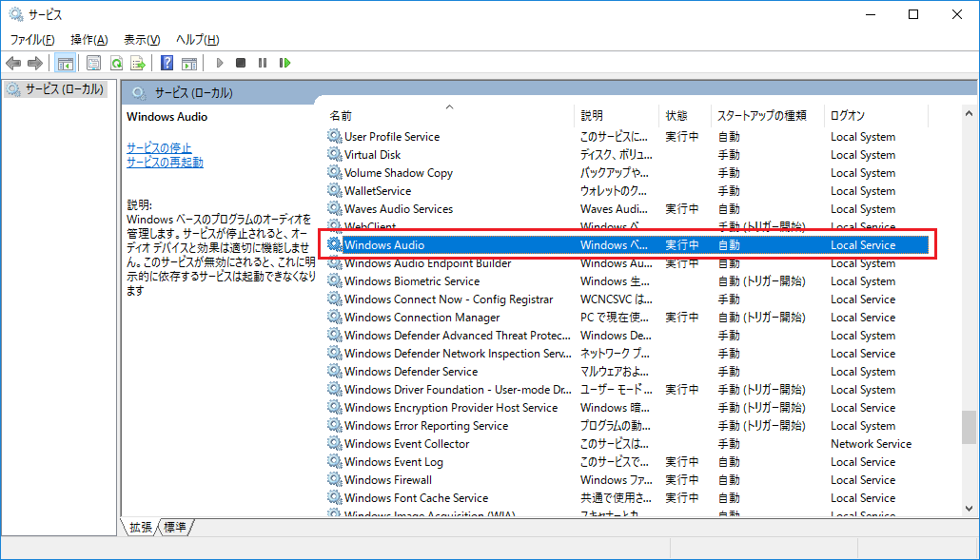Select Windows Error Reporting Service row

click(x=627, y=425)
